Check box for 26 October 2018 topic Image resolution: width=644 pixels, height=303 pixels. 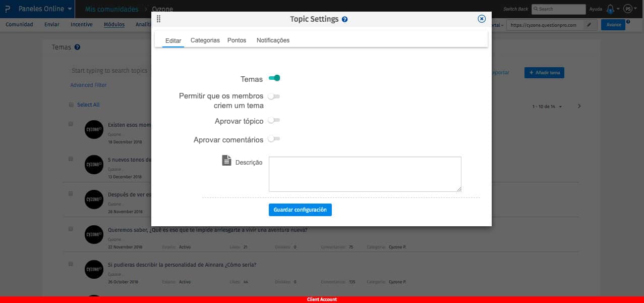[71, 264]
